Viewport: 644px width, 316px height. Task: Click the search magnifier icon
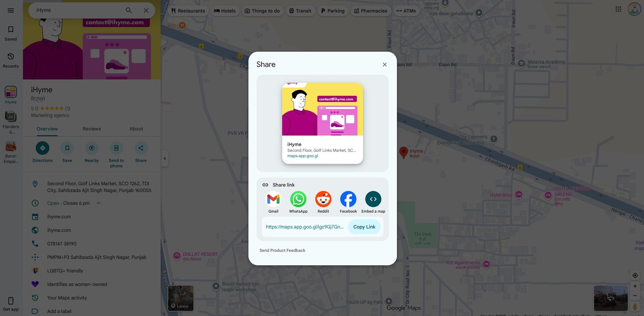click(x=129, y=10)
